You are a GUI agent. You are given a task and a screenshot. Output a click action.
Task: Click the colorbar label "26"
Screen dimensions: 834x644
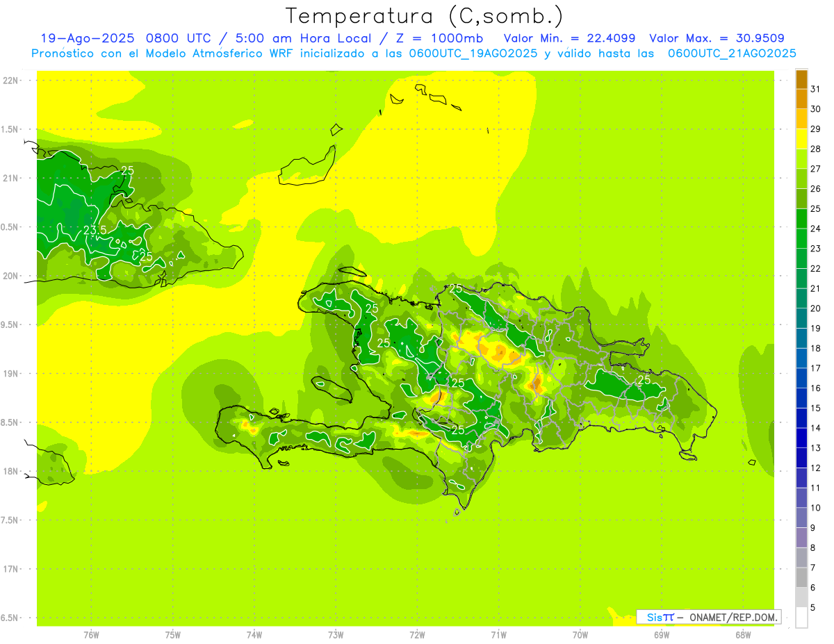[816, 189]
